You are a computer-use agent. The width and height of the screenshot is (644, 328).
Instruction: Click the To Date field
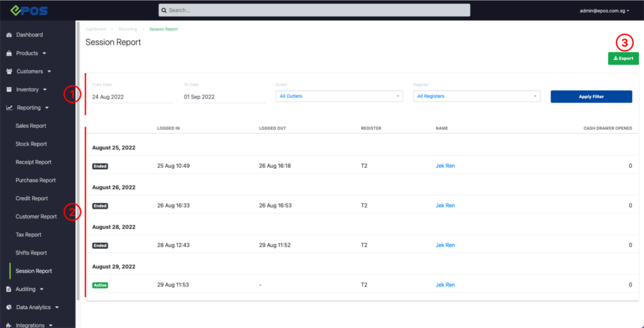pyautogui.click(x=224, y=97)
